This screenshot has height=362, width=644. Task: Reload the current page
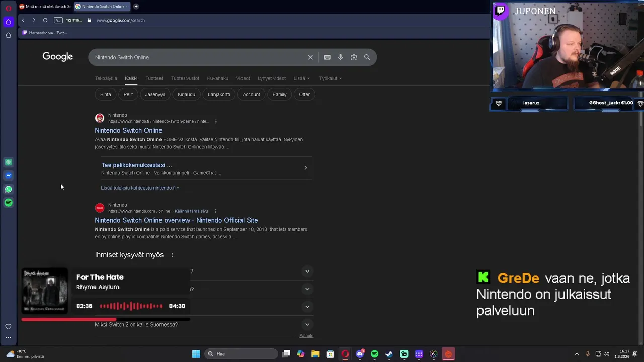pos(45,20)
